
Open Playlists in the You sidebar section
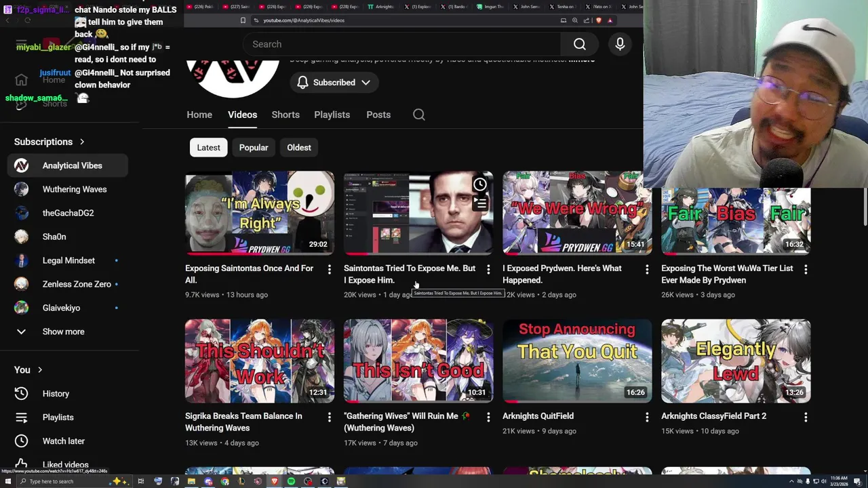point(68,418)
